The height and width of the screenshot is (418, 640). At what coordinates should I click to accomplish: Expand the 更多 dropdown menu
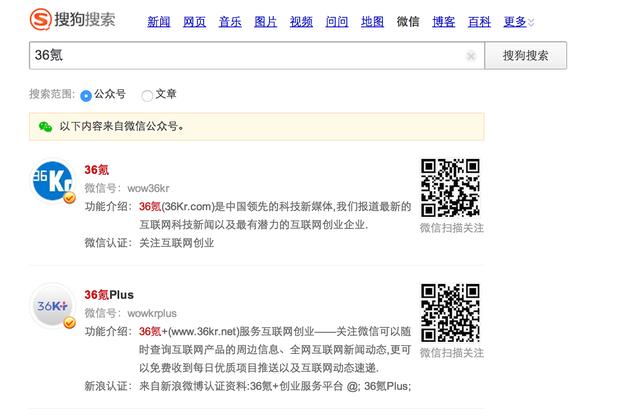click(517, 22)
